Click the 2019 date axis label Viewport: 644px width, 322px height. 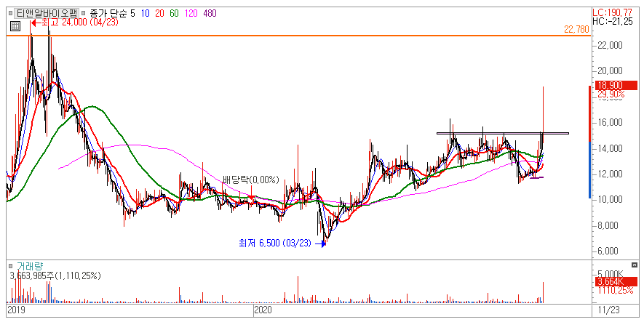(x=17, y=310)
